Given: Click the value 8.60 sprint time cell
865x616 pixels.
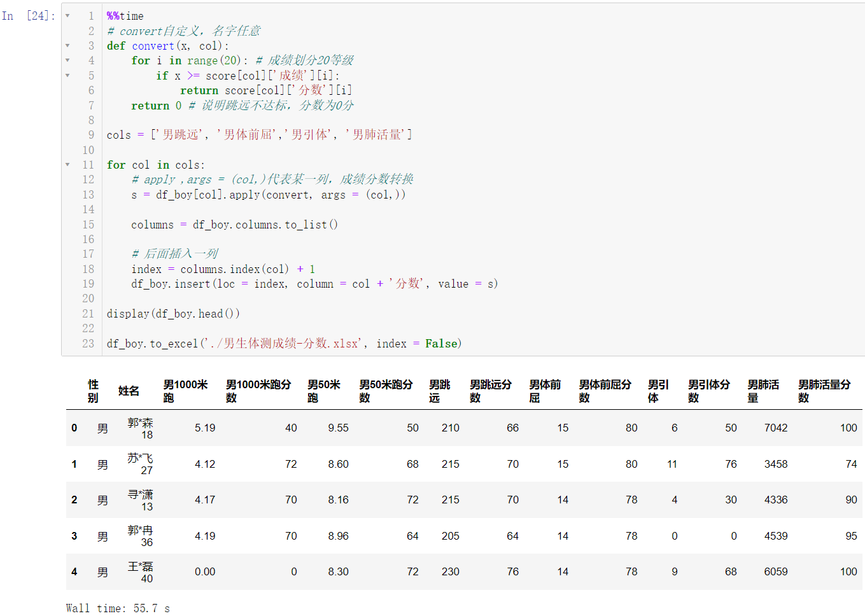Looking at the screenshot, I should point(339,464).
